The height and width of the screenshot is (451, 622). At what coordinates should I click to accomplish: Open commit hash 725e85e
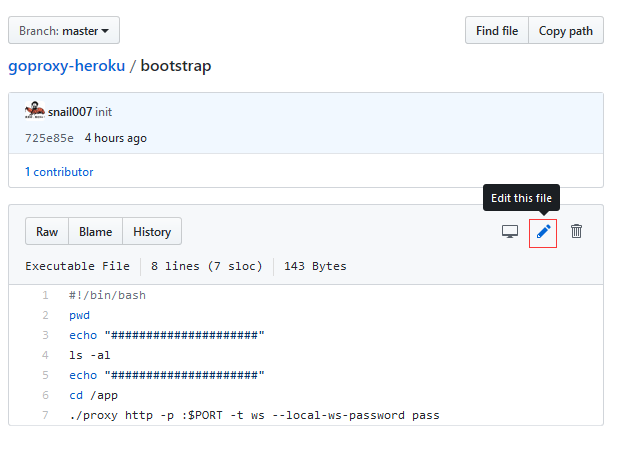pyautogui.click(x=49, y=138)
